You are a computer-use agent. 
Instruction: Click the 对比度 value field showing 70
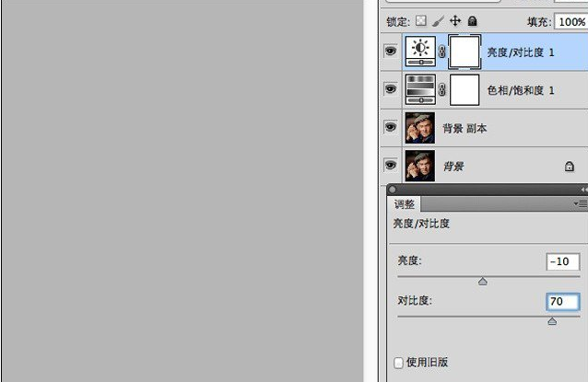(x=563, y=302)
